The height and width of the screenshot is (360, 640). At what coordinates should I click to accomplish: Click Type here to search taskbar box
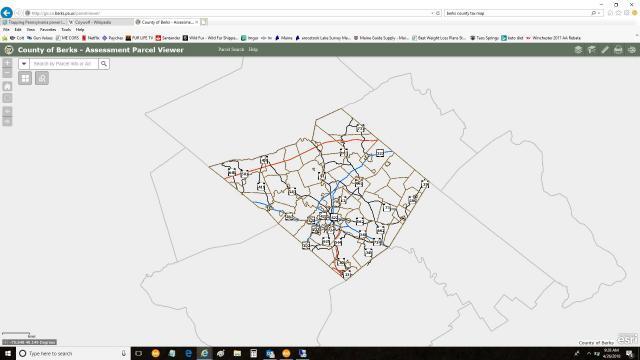[x=73, y=353]
